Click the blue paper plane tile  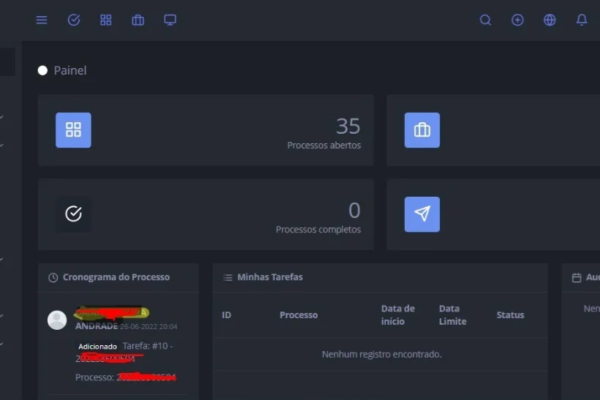click(422, 214)
